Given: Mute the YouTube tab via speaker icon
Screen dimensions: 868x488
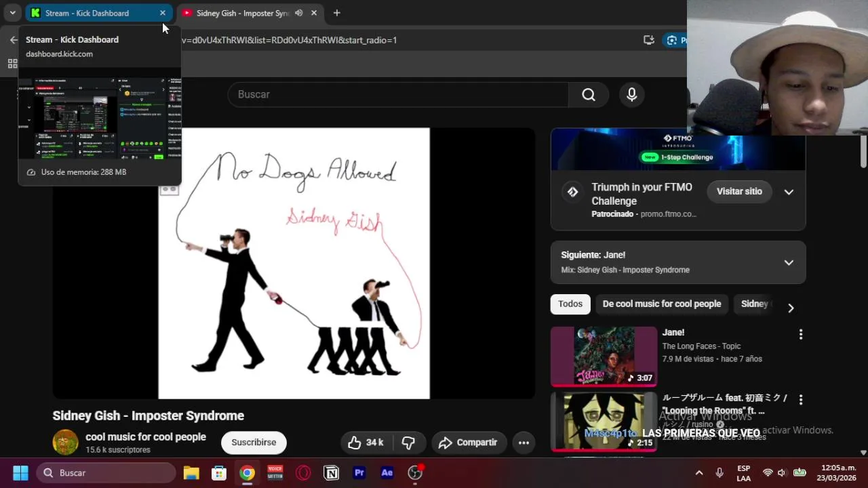Looking at the screenshot, I should pyautogui.click(x=299, y=13).
